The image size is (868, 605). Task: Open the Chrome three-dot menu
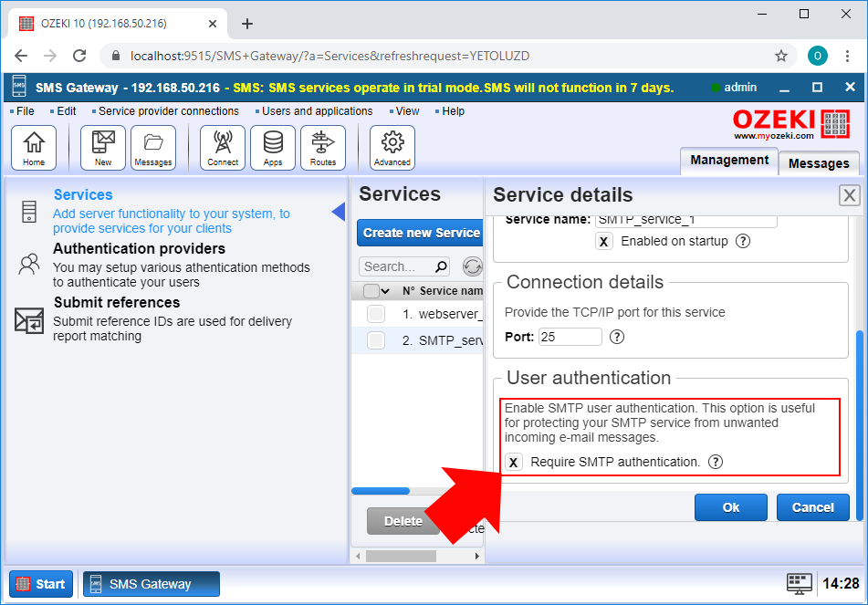847,56
